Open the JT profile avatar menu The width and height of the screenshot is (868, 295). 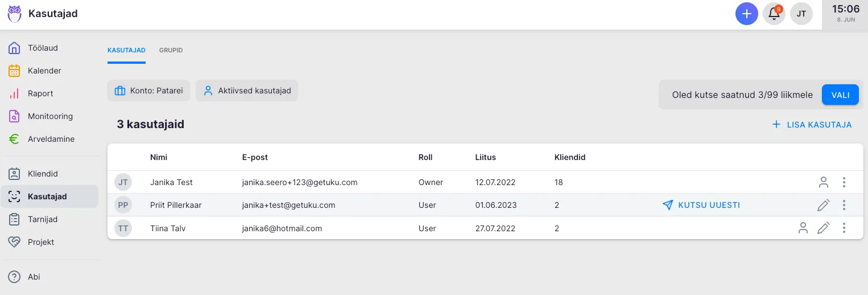[801, 14]
